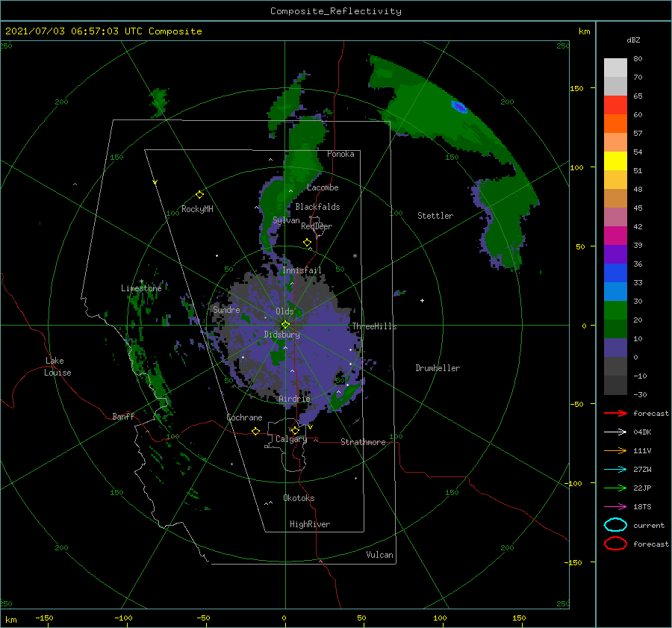Click the Lacombe label
Viewport: 672px width, 628px height.
(x=323, y=187)
